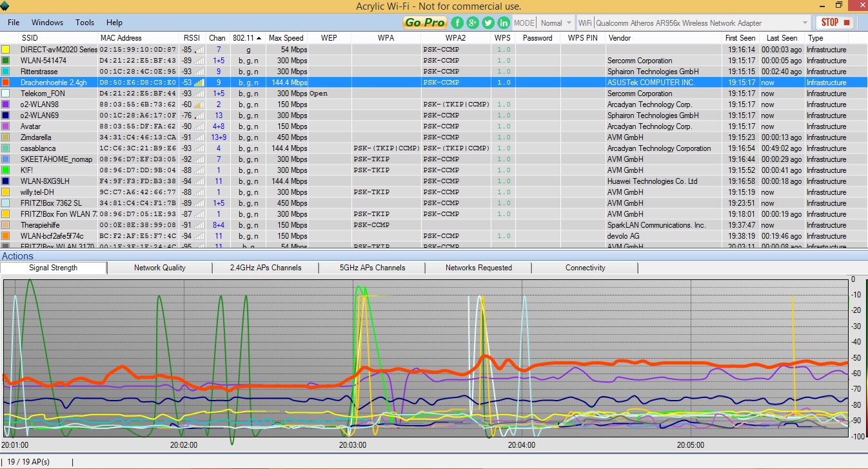
Task: Select the WLAN-8XG9LH network name
Action: (x=44, y=181)
